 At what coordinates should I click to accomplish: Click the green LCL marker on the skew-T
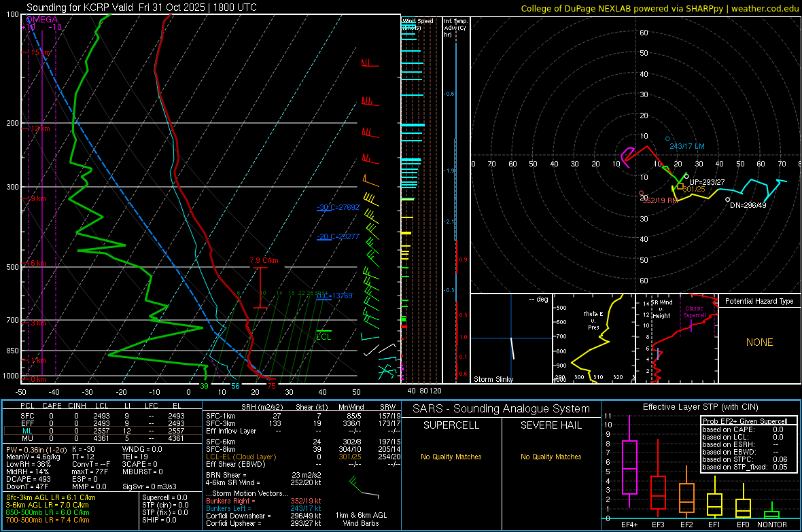324,336
